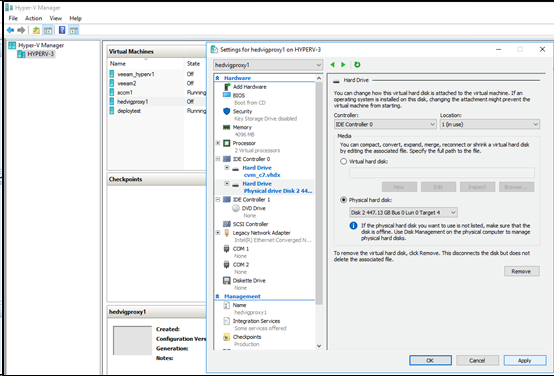Viewport: 554px width, 376px height.
Task: Open the physical disk Disk 2 dropdown
Action: (x=403, y=212)
